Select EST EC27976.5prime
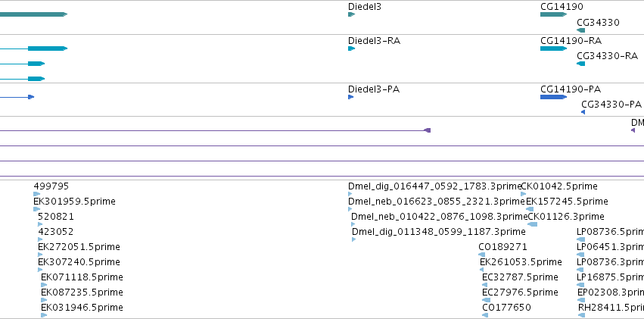Viewport: 644px width, 319px height. pos(520,292)
